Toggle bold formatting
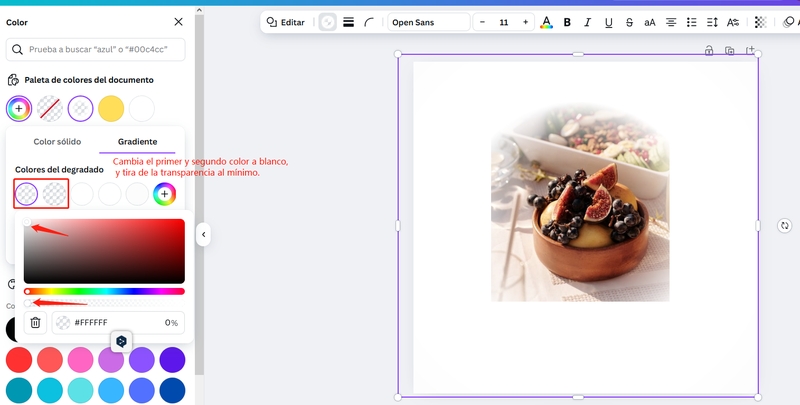The image size is (800, 405). click(x=567, y=22)
